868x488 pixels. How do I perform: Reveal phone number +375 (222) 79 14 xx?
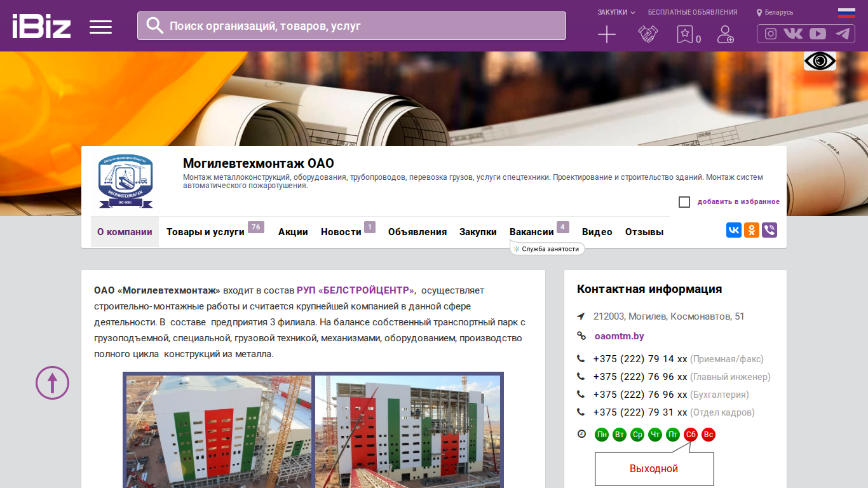[x=641, y=359]
